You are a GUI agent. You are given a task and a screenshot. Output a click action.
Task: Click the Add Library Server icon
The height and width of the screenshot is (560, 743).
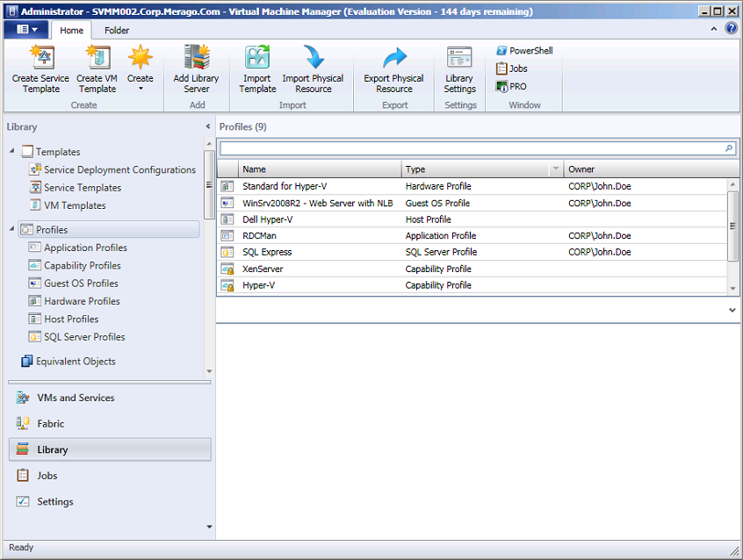pyautogui.click(x=197, y=57)
